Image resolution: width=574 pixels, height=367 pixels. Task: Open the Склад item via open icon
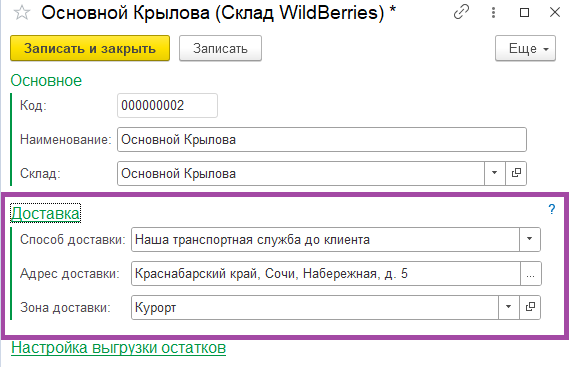pyautogui.click(x=516, y=173)
